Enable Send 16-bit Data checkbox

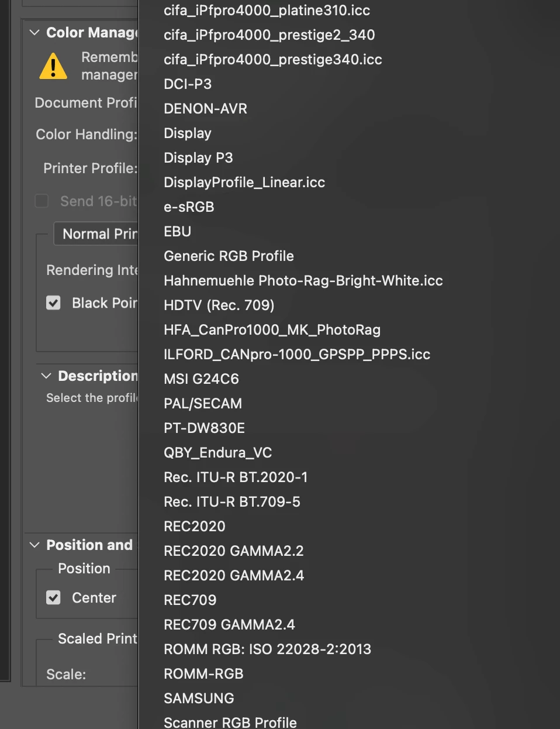pyautogui.click(x=42, y=201)
